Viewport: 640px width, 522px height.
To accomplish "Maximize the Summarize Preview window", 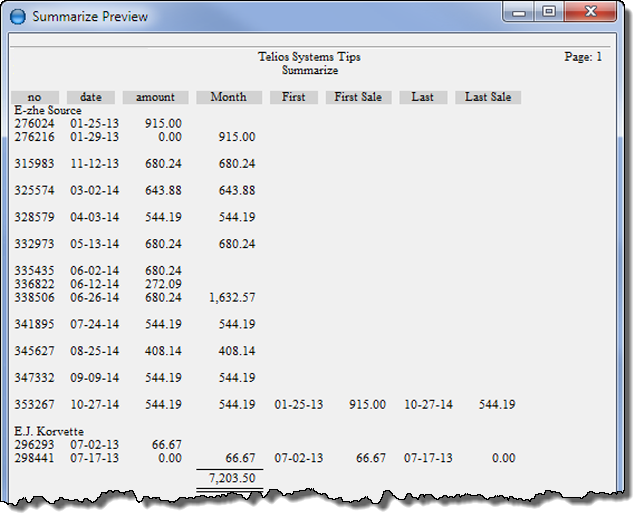I will click(x=548, y=13).
